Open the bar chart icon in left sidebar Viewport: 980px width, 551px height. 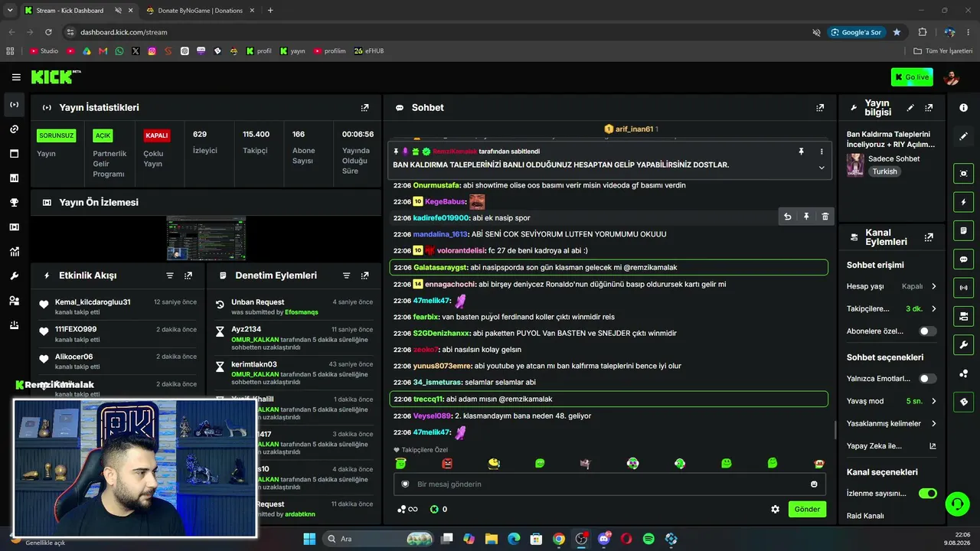(x=14, y=178)
